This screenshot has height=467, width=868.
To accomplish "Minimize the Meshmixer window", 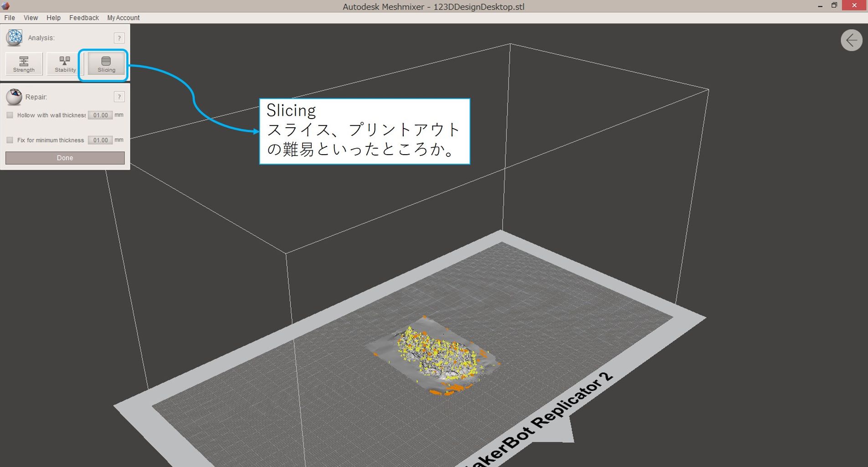I will pos(820,6).
